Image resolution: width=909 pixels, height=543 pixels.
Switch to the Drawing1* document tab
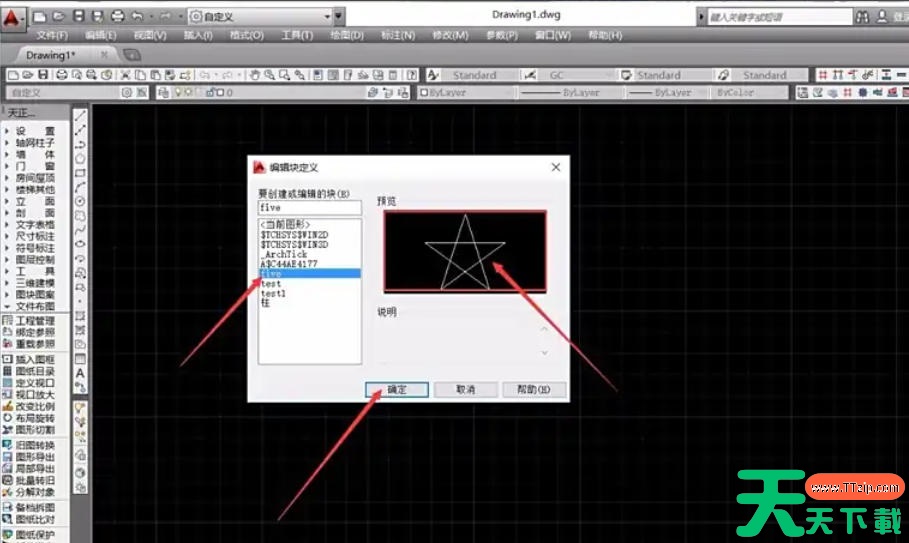point(50,54)
